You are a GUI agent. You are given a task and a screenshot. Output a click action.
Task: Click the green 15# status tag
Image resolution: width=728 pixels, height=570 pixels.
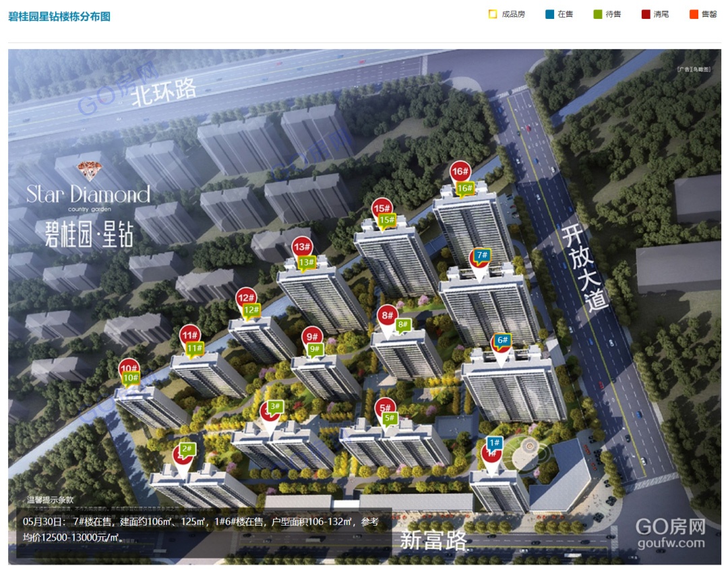coord(387,220)
